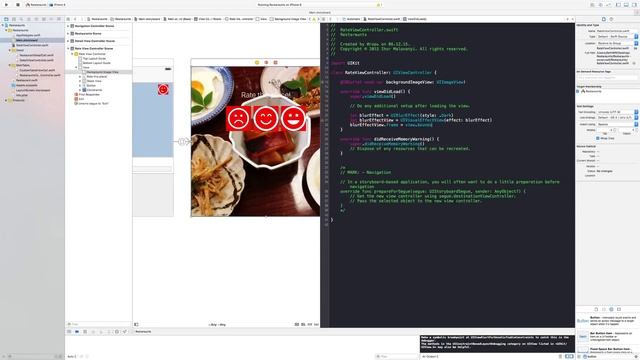
Task: Open the Restaurants scheme selector
Action: tap(36, 4)
